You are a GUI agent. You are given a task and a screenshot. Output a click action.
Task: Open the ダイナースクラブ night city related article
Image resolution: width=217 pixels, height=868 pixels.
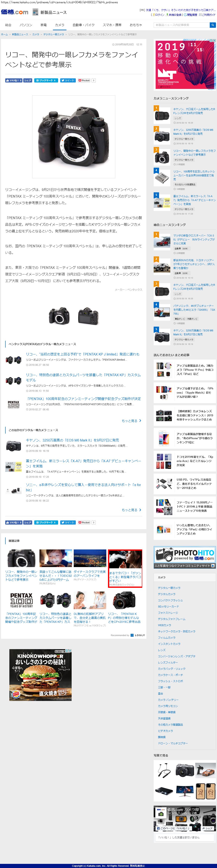90,574
